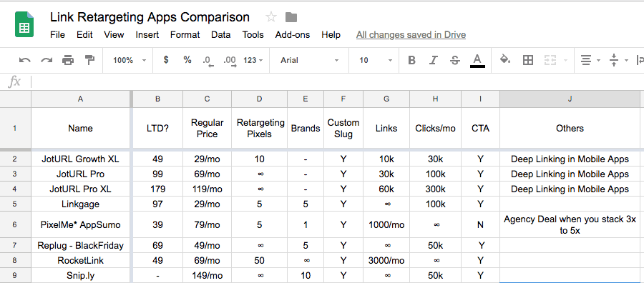Expand the merge cells options arrow
Image resolution: width=644 pixels, height=283 pixels.
pos(565,61)
